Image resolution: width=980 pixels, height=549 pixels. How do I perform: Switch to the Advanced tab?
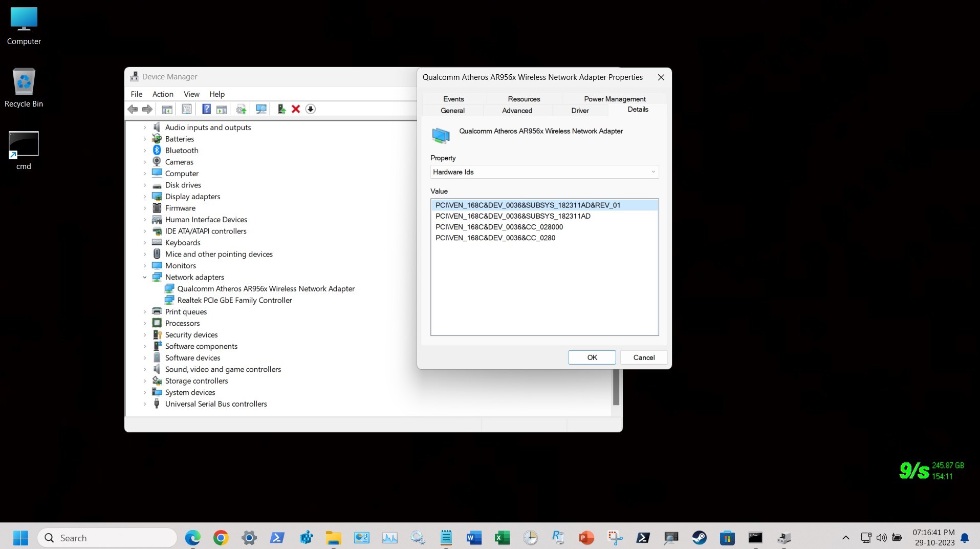click(517, 111)
